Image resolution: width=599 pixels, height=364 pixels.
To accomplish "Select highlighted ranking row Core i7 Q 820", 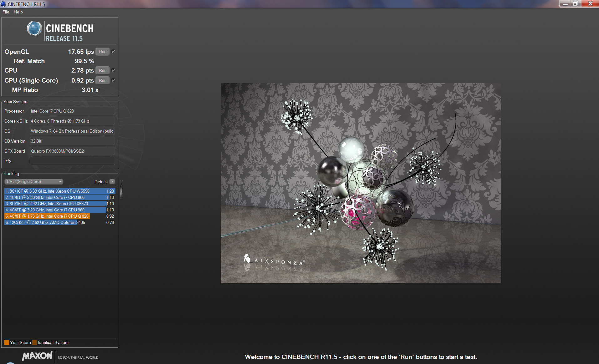I will tap(60, 216).
